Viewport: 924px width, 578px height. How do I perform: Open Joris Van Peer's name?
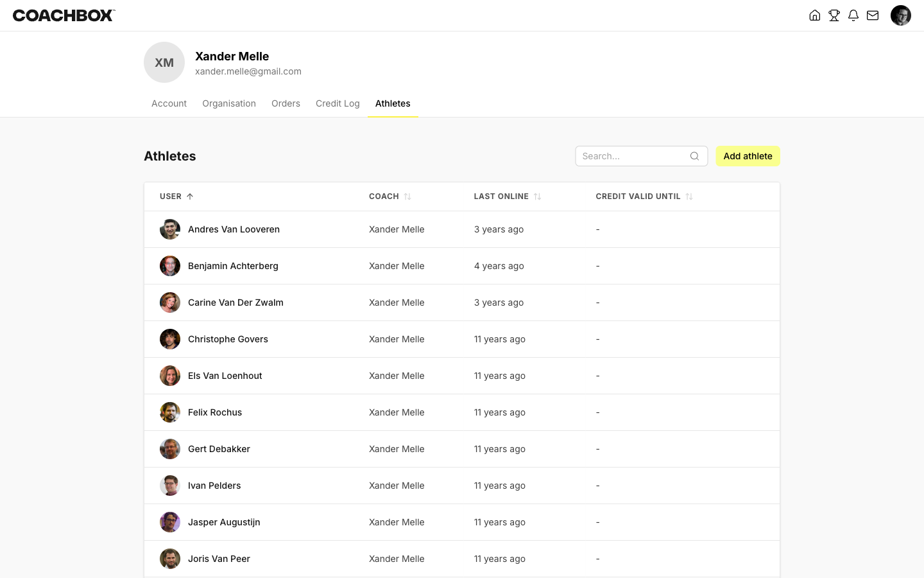click(219, 559)
